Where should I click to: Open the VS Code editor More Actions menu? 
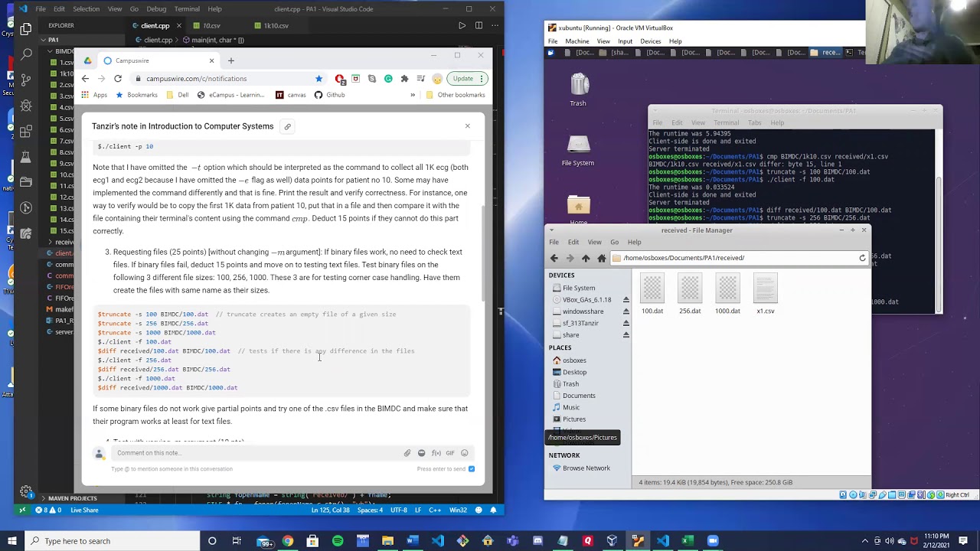495,25
